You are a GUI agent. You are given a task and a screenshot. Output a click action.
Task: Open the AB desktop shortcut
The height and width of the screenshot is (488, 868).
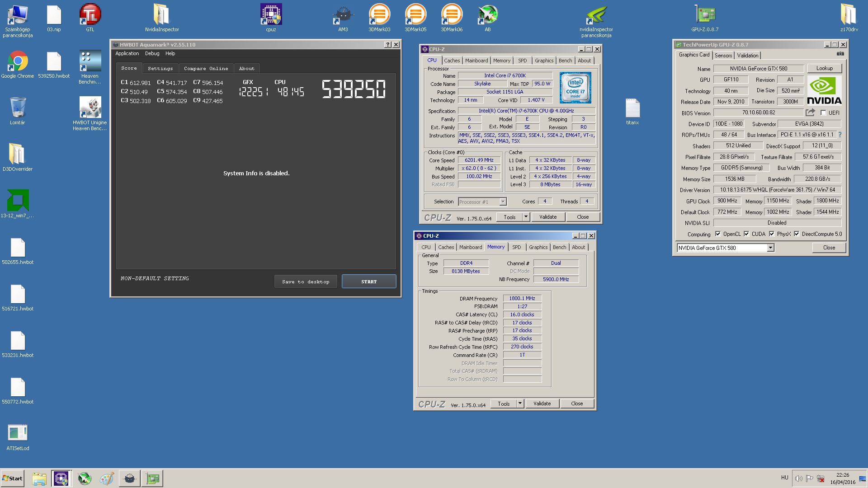(488, 18)
